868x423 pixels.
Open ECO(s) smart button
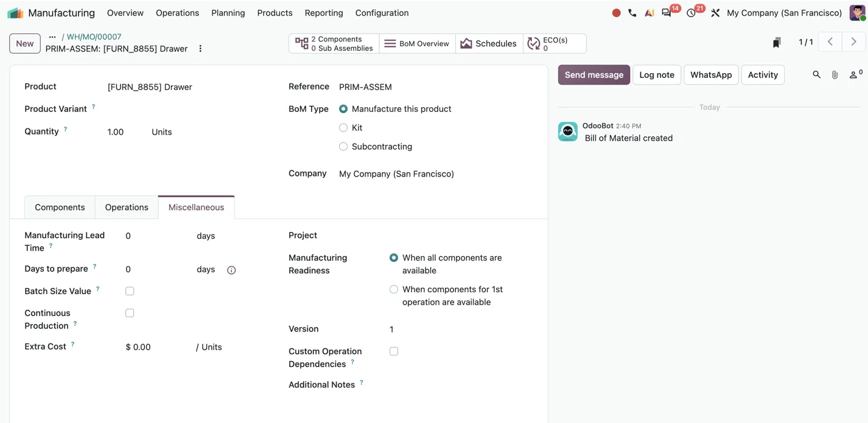tap(555, 43)
